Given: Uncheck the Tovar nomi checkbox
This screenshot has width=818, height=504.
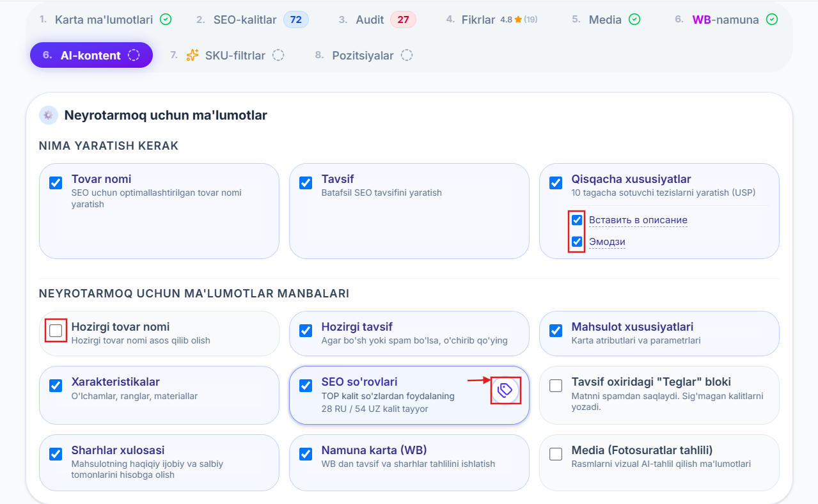Looking at the screenshot, I should pyautogui.click(x=56, y=184).
